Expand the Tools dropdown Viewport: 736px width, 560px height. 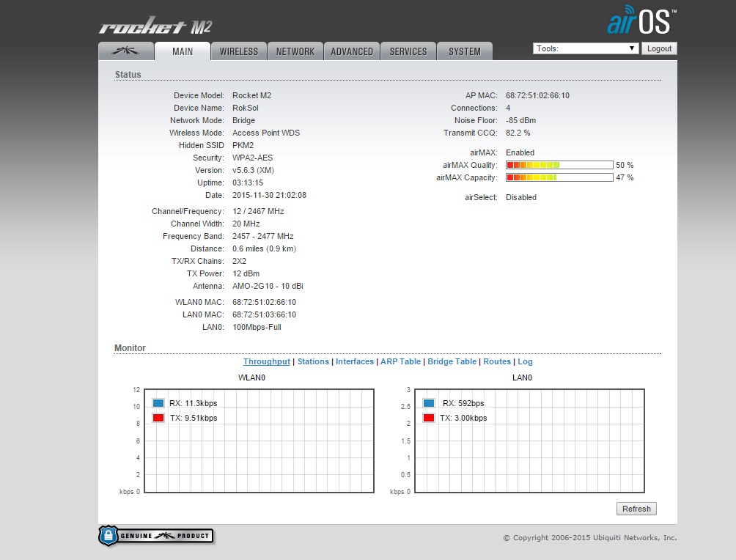point(585,48)
